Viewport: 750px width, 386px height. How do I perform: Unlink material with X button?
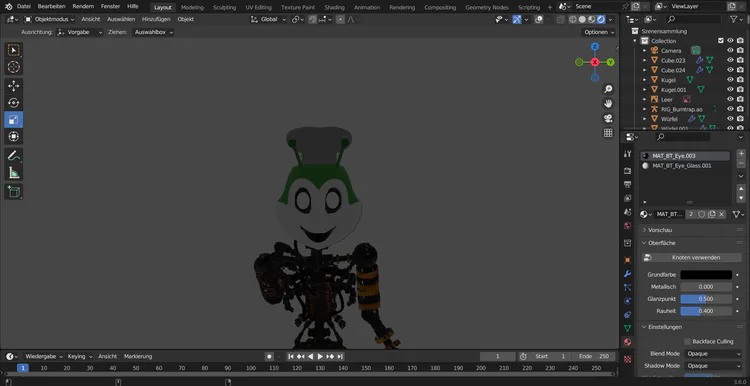click(722, 214)
